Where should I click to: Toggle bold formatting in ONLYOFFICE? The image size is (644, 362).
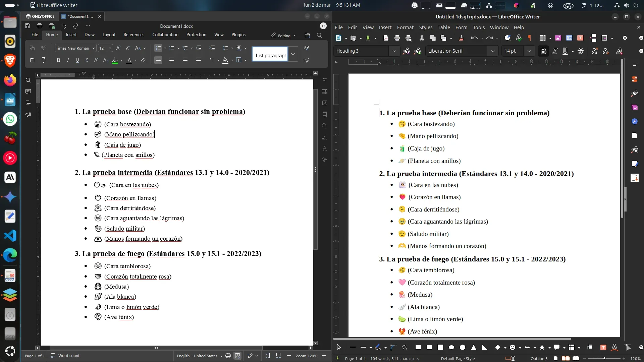click(58, 60)
